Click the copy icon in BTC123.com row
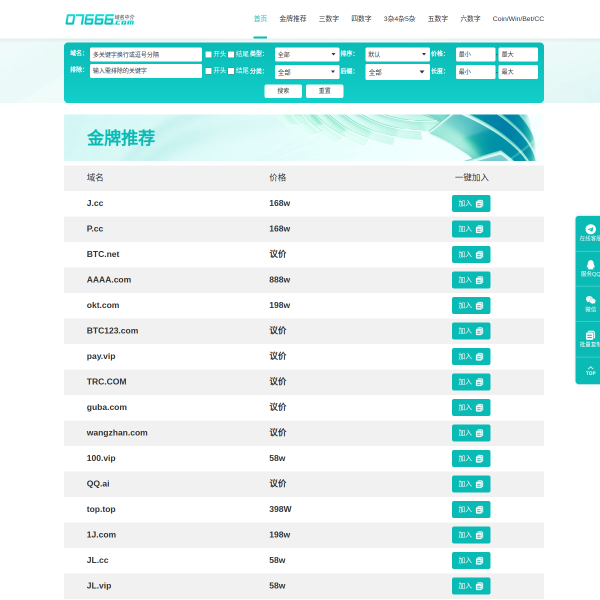 pyautogui.click(x=479, y=331)
